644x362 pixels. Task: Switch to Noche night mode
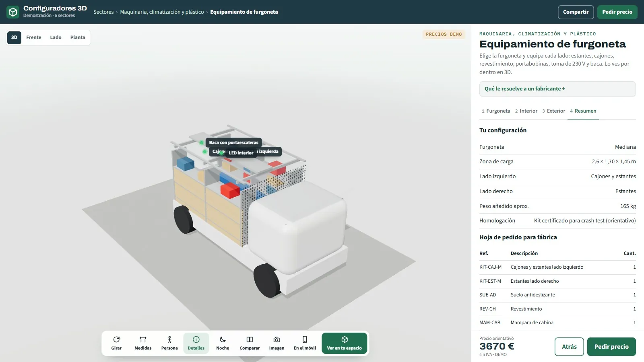pyautogui.click(x=223, y=343)
